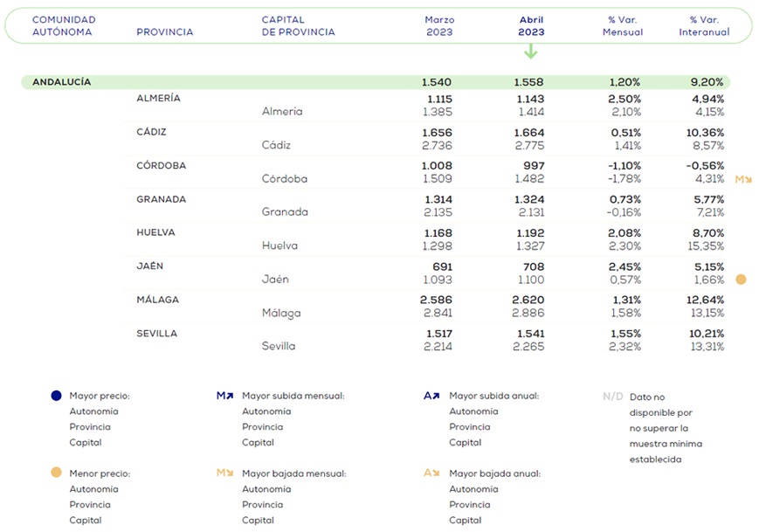Viewport: 766px width, 532px height.
Task: Click the yellow Menor precio dot in legend
Action: pos(57,473)
